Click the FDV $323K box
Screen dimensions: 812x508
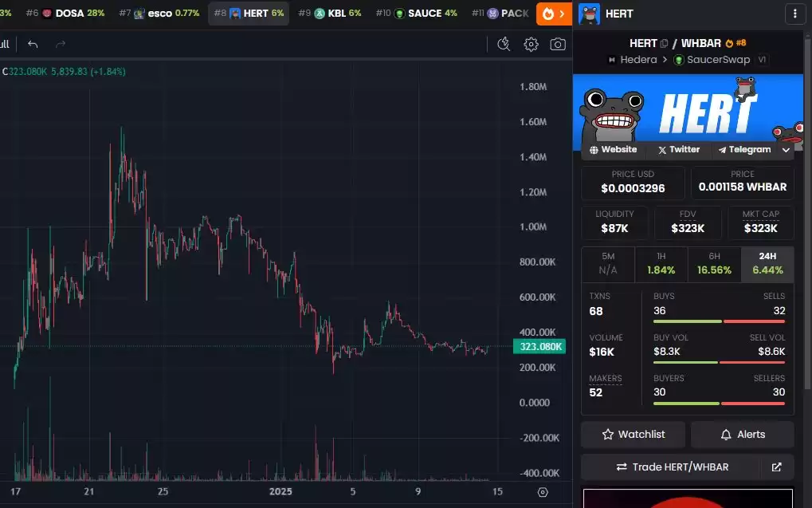click(x=688, y=223)
